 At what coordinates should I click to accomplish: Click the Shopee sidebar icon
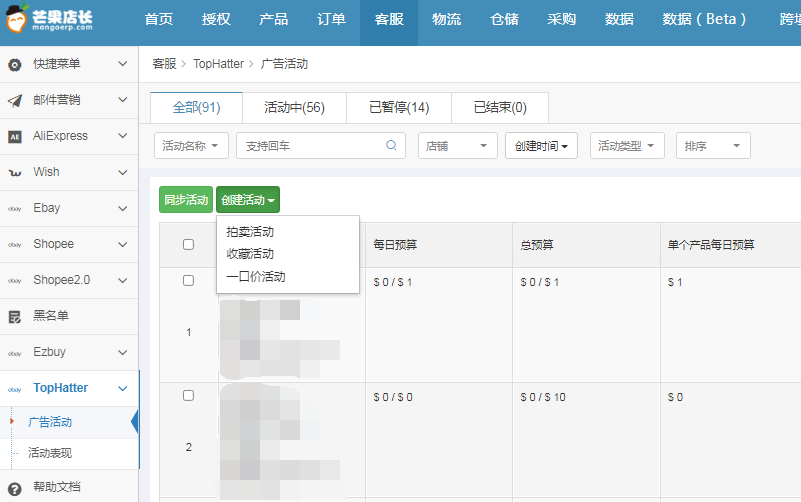[x=15, y=245]
